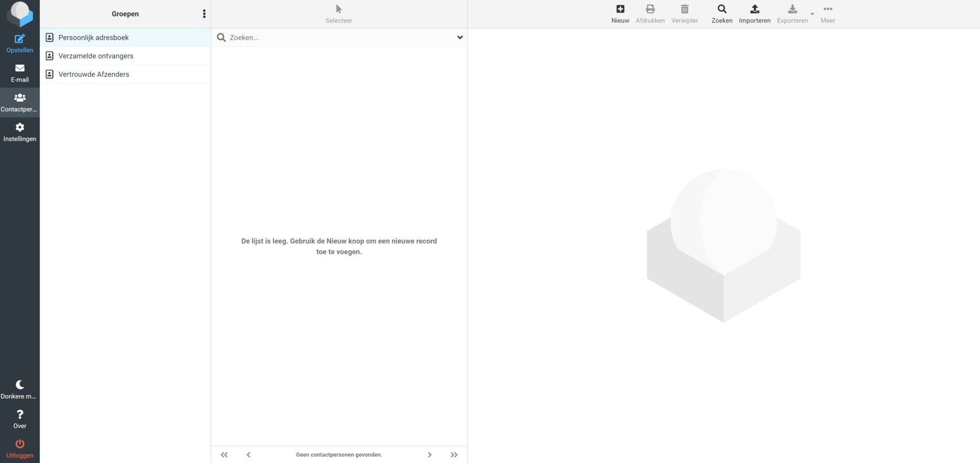
Task: Open Groepen three-dot options menu
Action: click(x=204, y=14)
